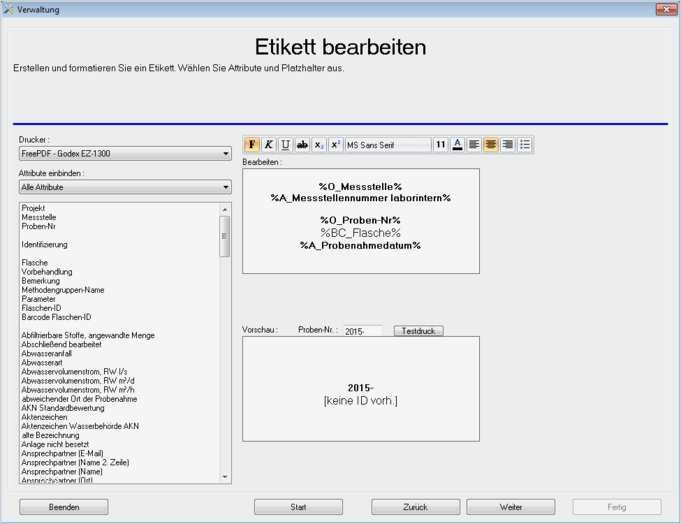This screenshot has width=681, height=524.
Task: Select 'Ansprechpartner (Name 2. Zeile)'
Action: pos(76,463)
